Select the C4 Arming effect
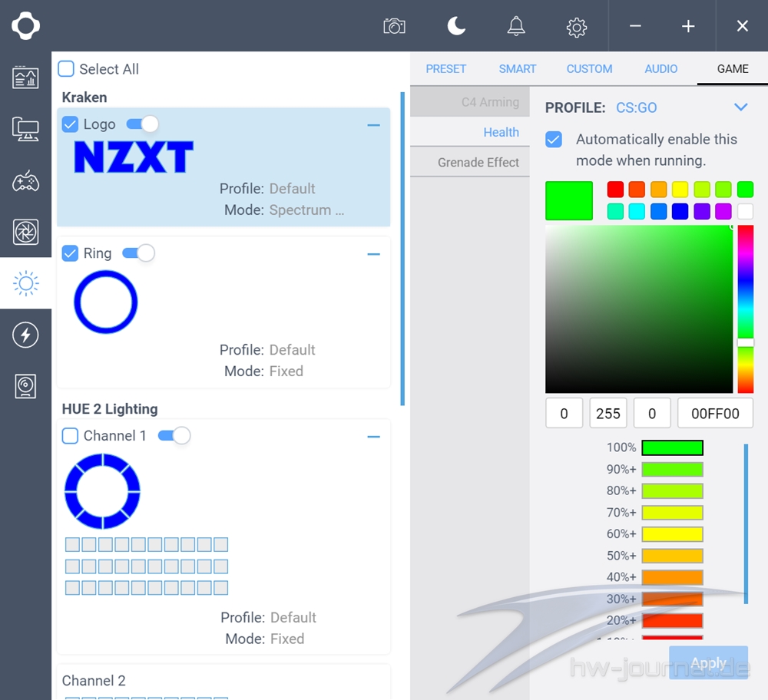This screenshot has width=768, height=700. 470,102
